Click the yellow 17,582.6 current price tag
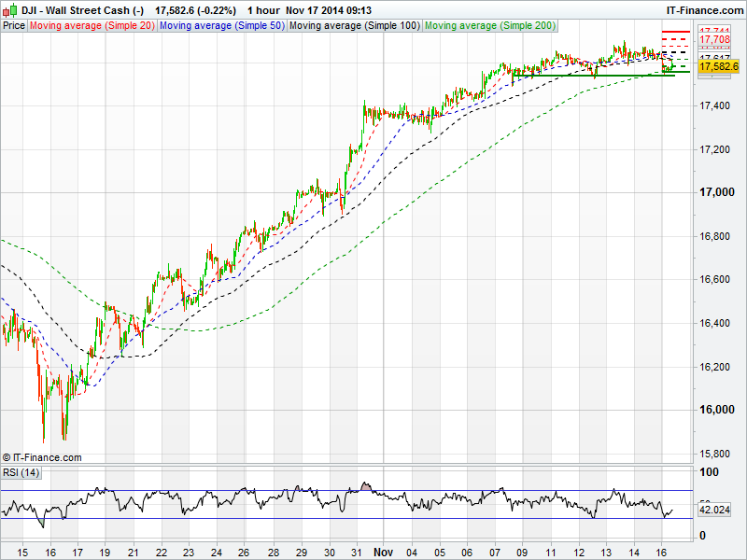The image size is (747, 560). [x=717, y=67]
